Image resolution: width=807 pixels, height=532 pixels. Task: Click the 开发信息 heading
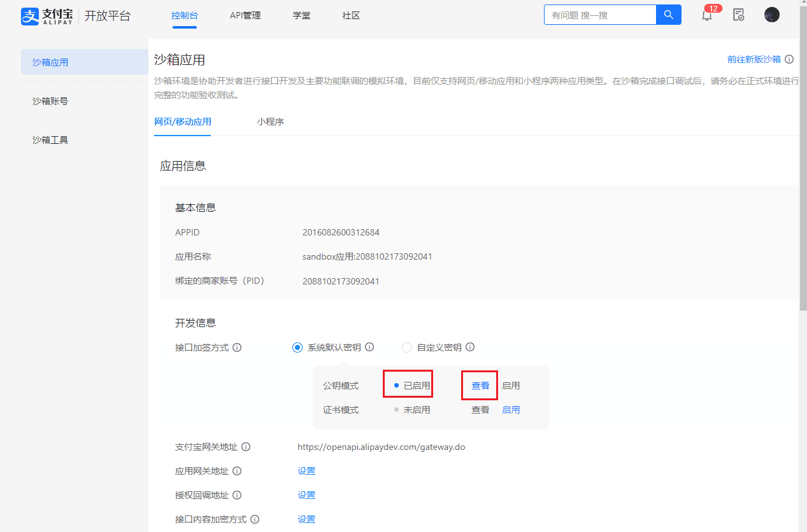(196, 323)
